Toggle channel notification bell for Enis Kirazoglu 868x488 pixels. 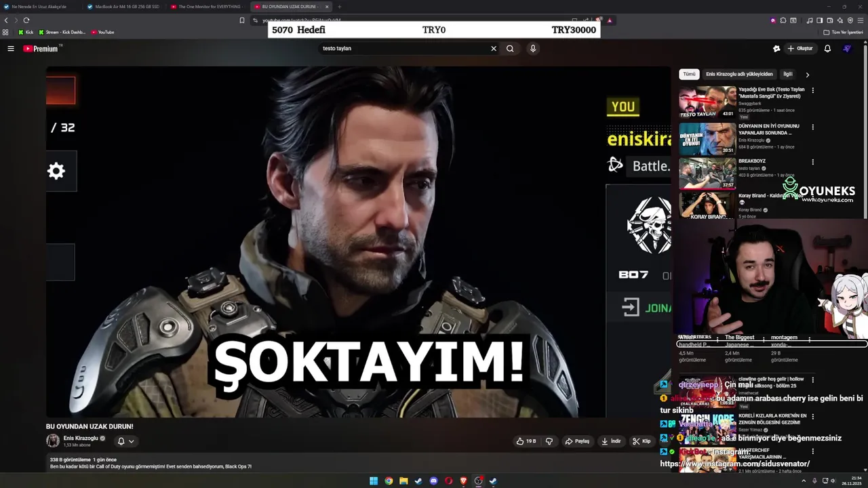pos(121,441)
